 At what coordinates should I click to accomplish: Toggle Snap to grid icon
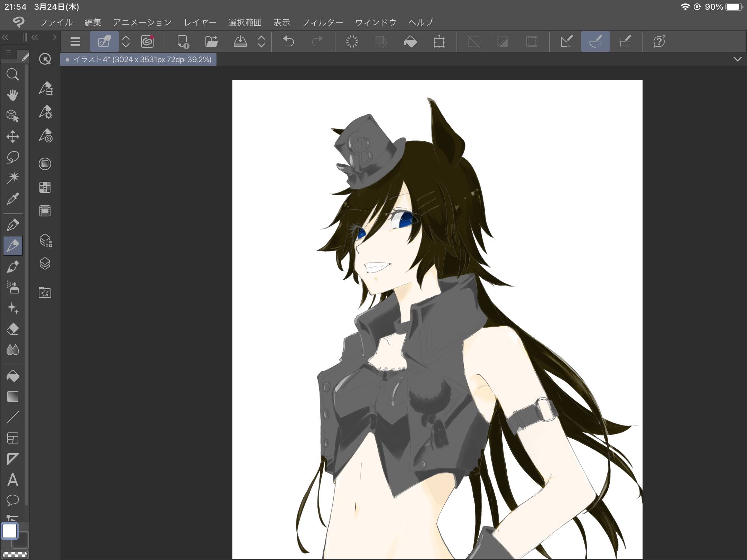(625, 42)
